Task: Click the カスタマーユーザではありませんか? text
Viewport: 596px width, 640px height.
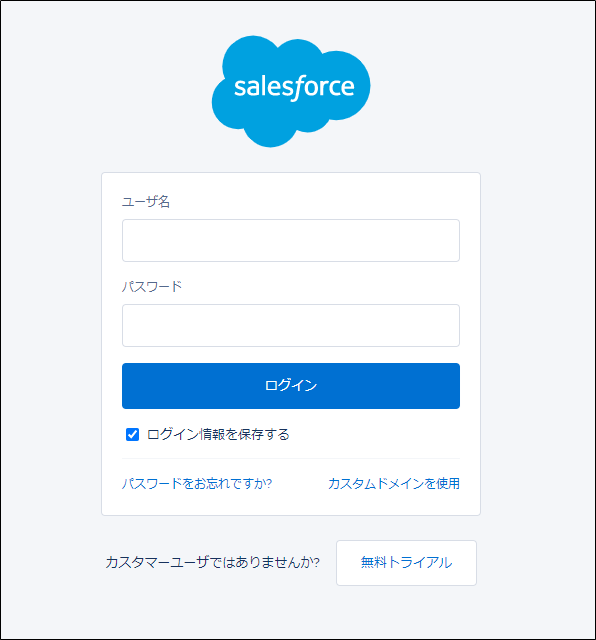Action: (212, 562)
